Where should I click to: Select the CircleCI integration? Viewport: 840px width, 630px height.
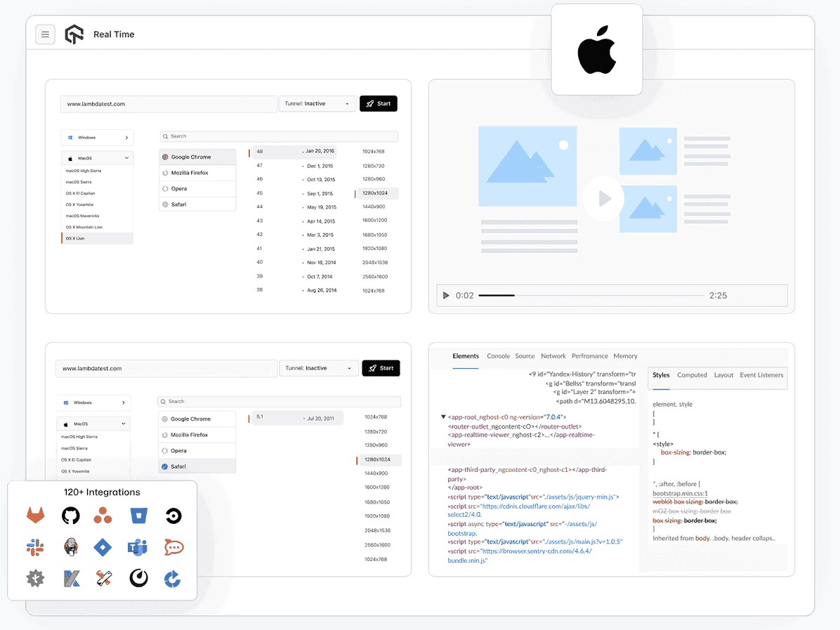172,515
